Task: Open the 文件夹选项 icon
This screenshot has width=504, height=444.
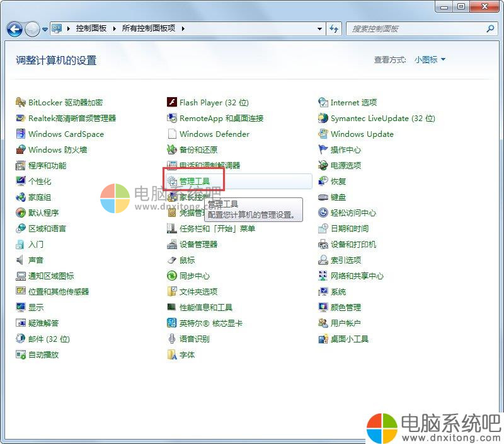Action: [172, 292]
